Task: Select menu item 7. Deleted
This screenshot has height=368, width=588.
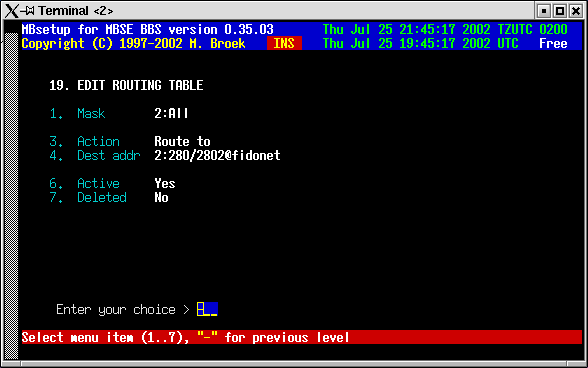Action: pos(88,197)
